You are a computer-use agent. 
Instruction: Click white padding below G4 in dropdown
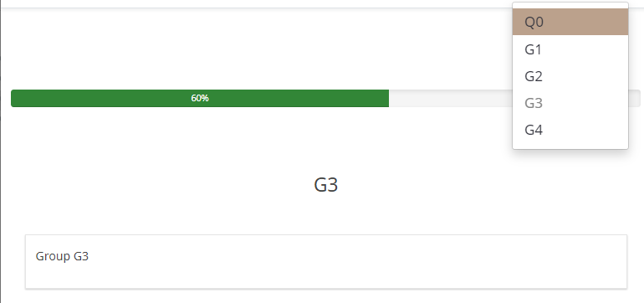click(x=570, y=146)
